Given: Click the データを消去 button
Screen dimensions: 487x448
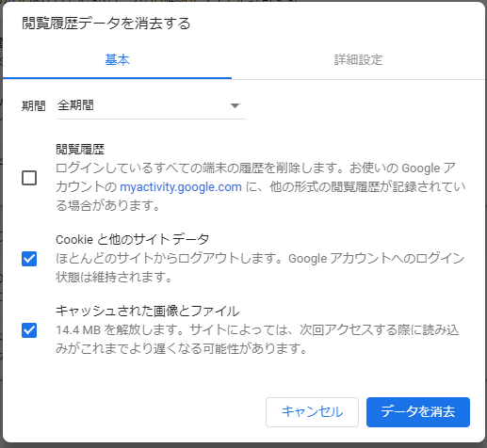Looking at the screenshot, I should click(x=418, y=412).
